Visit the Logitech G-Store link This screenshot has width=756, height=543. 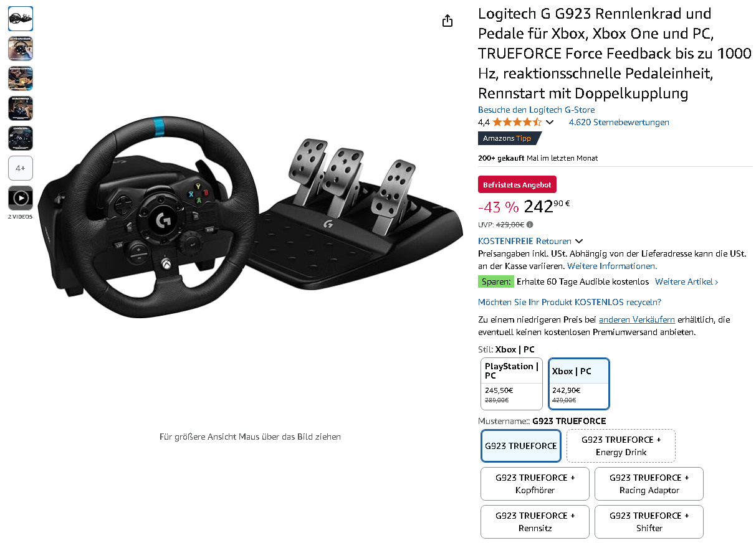(x=536, y=110)
